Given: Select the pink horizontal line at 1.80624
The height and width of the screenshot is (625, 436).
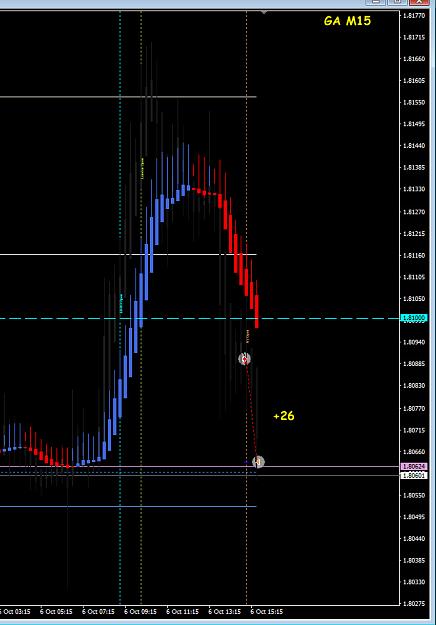Looking at the screenshot, I should [199, 466].
